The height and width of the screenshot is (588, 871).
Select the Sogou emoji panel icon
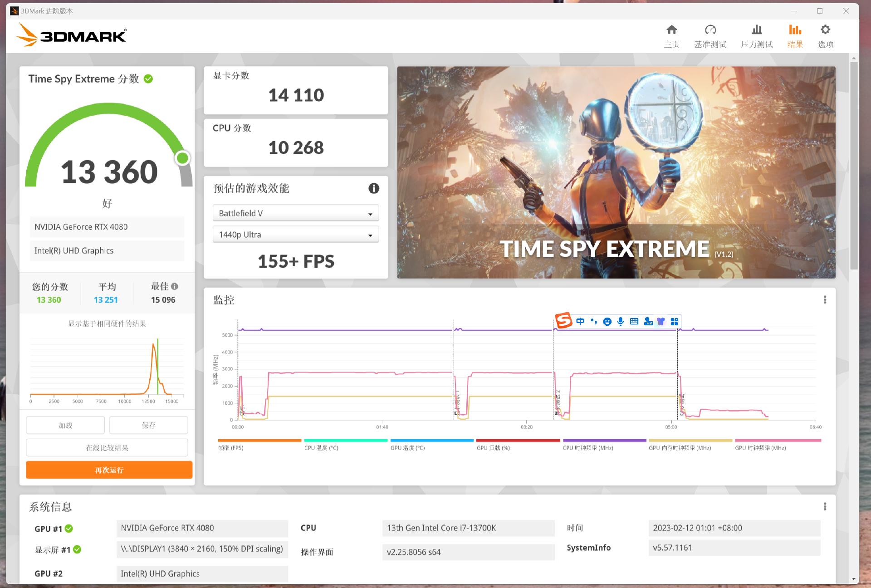(x=607, y=321)
